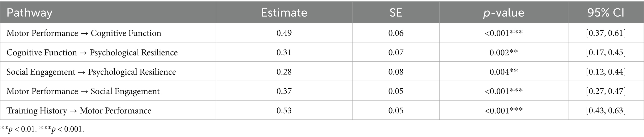The height and width of the screenshot is (137, 644).
Task: Click the SE value 0.08
Action: 396,72
